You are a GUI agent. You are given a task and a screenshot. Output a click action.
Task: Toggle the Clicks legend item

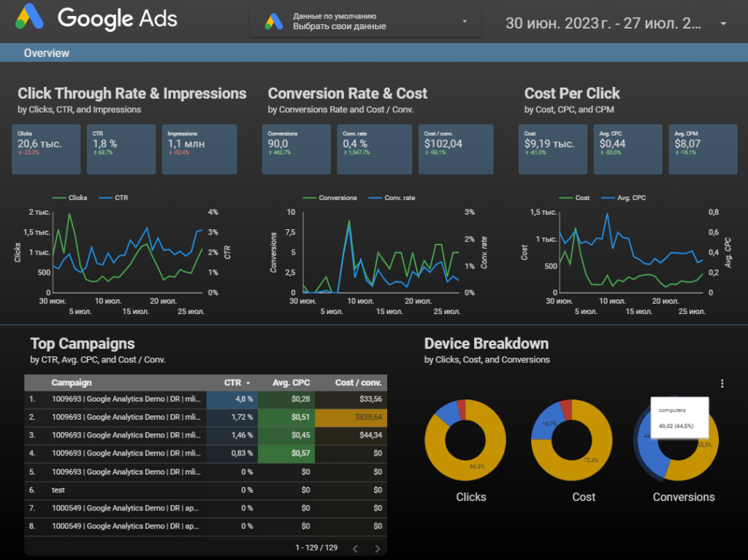(x=69, y=197)
